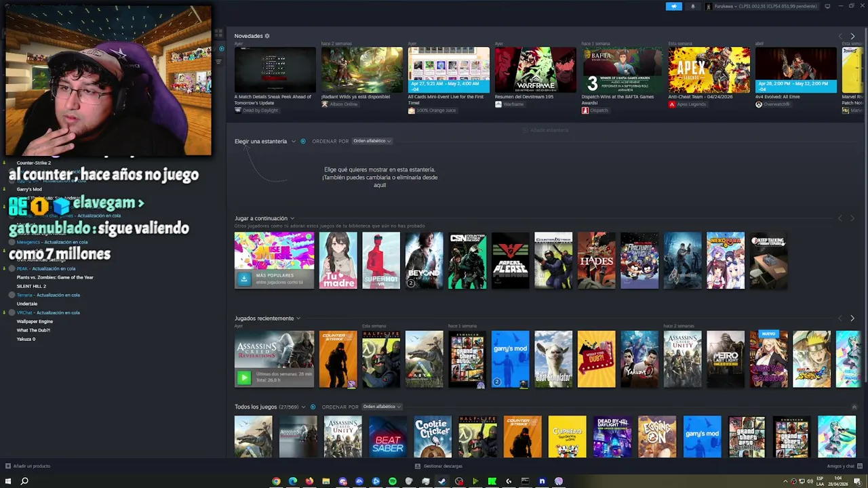This screenshot has height=488, width=868.
Task: Open Dead by Daylight match details news
Action: tap(275, 70)
